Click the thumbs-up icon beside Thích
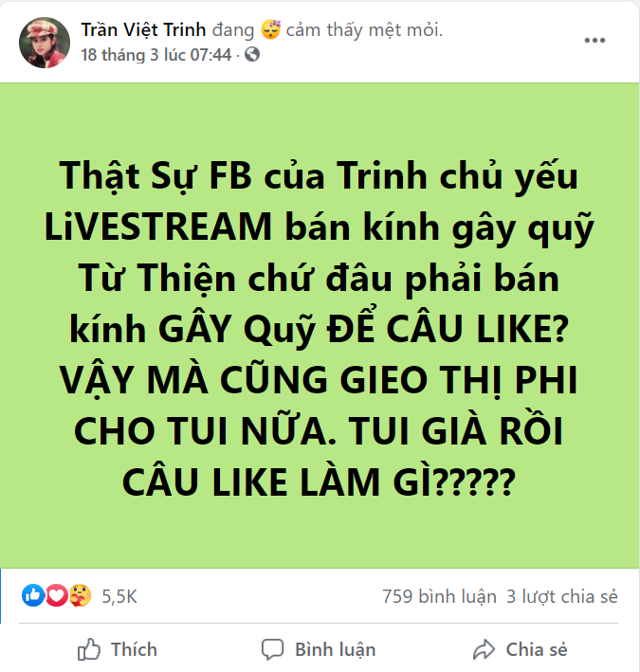 [89, 649]
